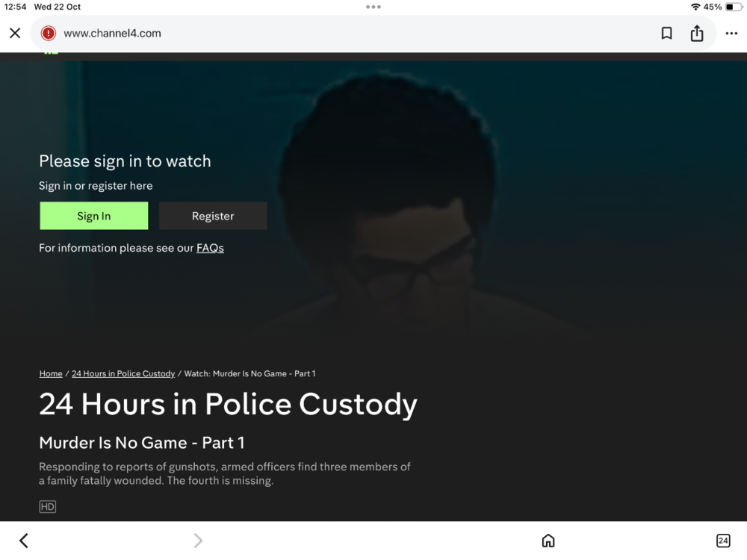Open 24 Hours in Police Custody breadcrumb

click(123, 373)
